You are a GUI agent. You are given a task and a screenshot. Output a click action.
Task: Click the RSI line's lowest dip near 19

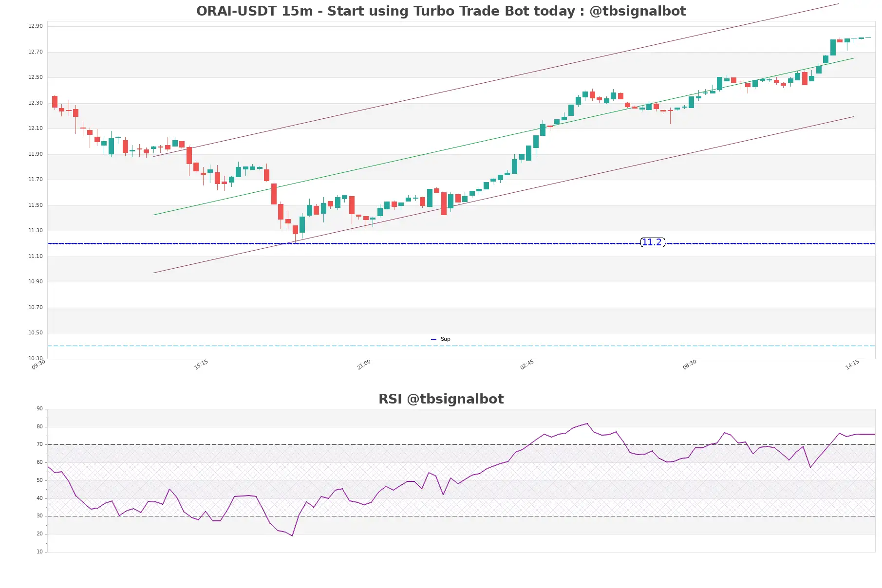[x=292, y=535]
